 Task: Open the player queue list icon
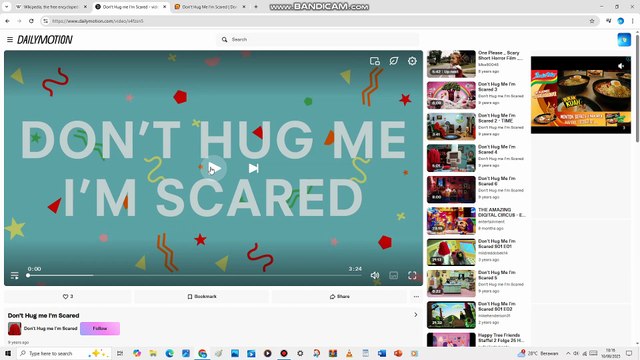pyautogui.click(x=15, y=276)
